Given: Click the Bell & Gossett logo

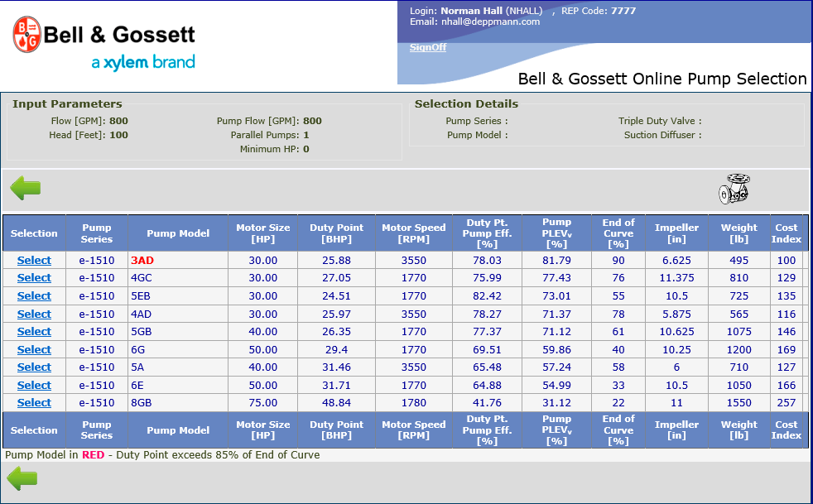Looking at the screenshot, I should (103, 45).
